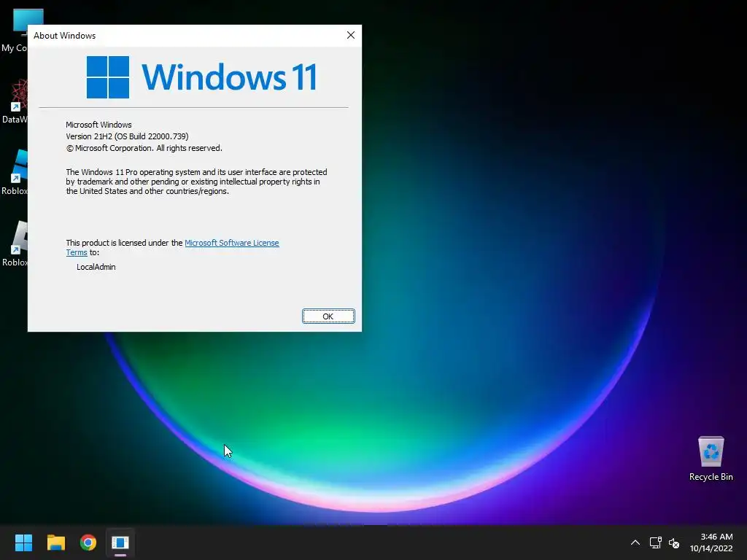Close the About Windows dialog
The width and height of the screenshot is (747, 560).
(351, 35)
